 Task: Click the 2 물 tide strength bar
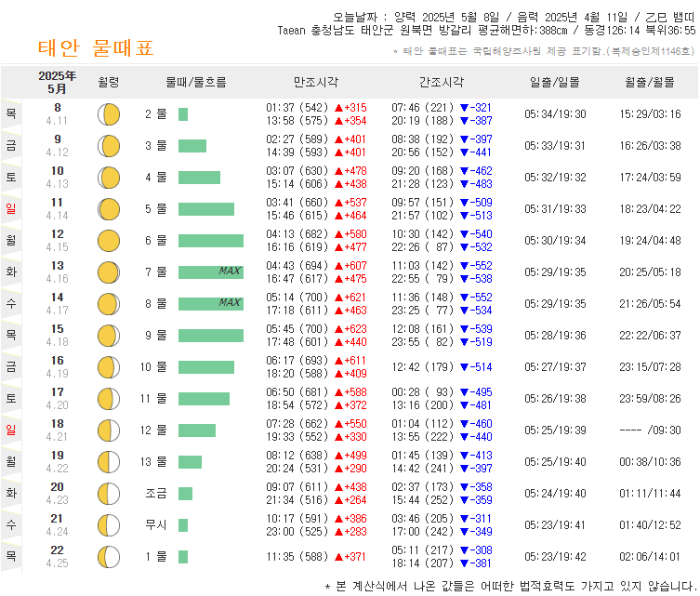(x=183, y=114)
